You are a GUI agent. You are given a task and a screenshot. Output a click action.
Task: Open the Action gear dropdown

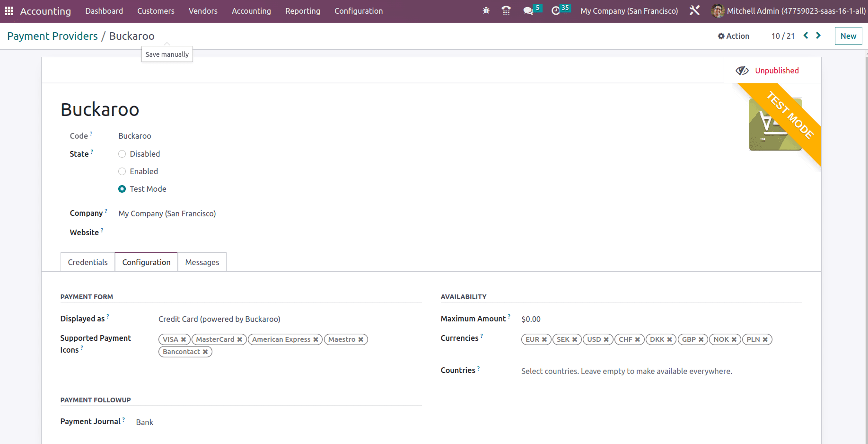734,36
